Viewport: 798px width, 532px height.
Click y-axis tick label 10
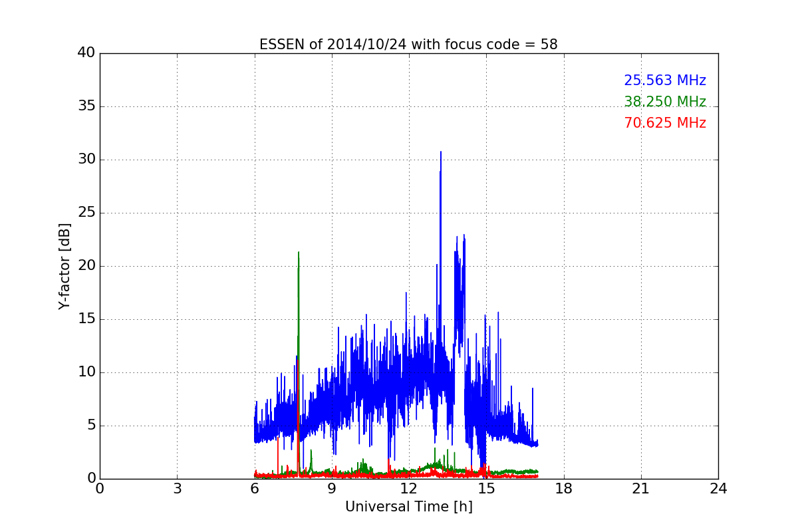click(x=86, y=372)
